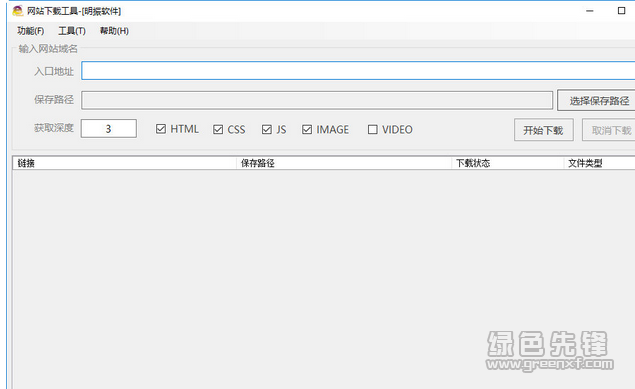Open the 帮助(H) menu
635x389 pixels.
[114, 31]
